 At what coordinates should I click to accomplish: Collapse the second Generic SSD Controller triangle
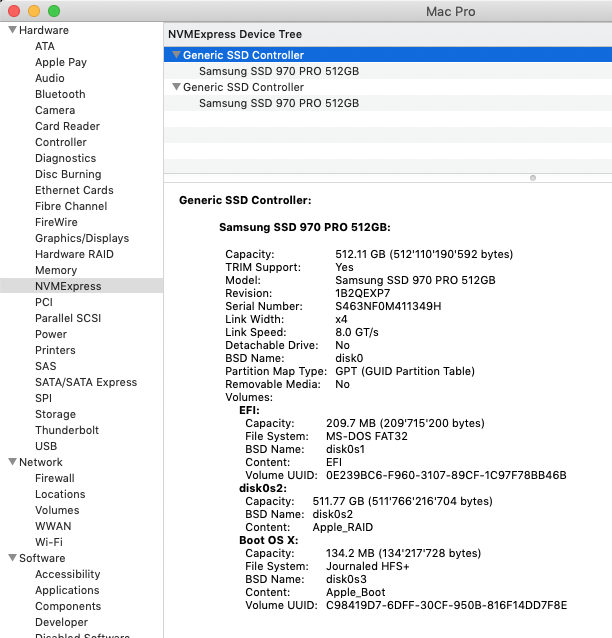[x=176, y=87]
